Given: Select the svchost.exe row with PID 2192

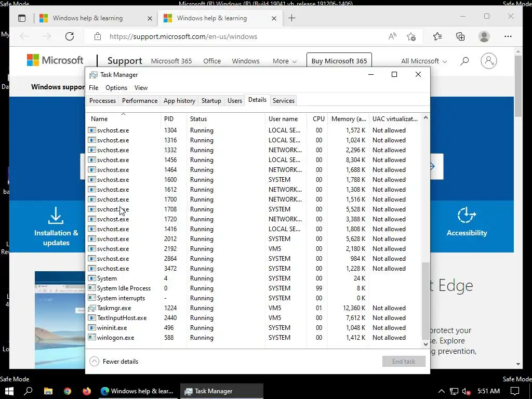Looking at the screenshot, I should pos(254,249).
